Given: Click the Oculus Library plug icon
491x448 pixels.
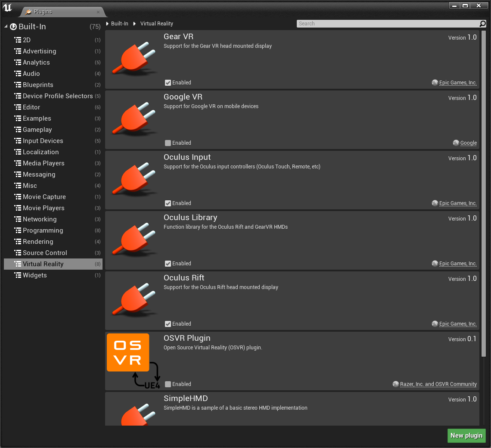Looking at the screenshot, I should [134, 239].
